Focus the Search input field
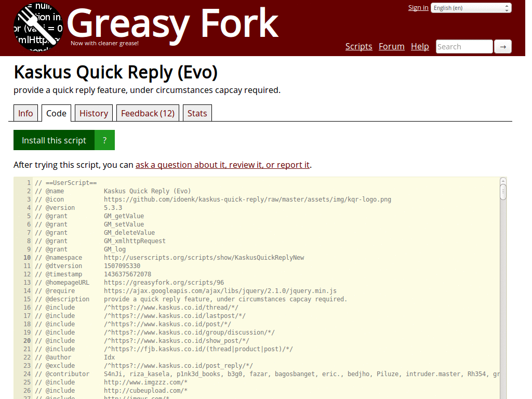 tap(464, 47)
